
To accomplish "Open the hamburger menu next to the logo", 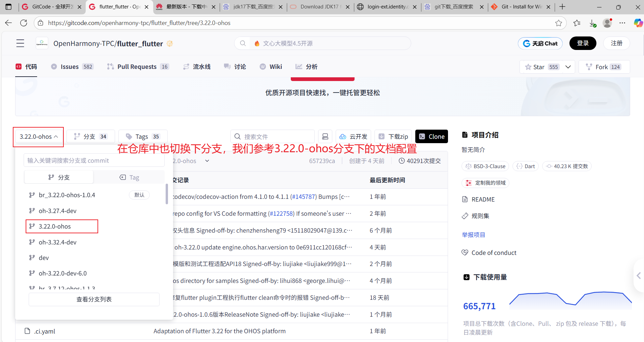I will click(20, 43).
